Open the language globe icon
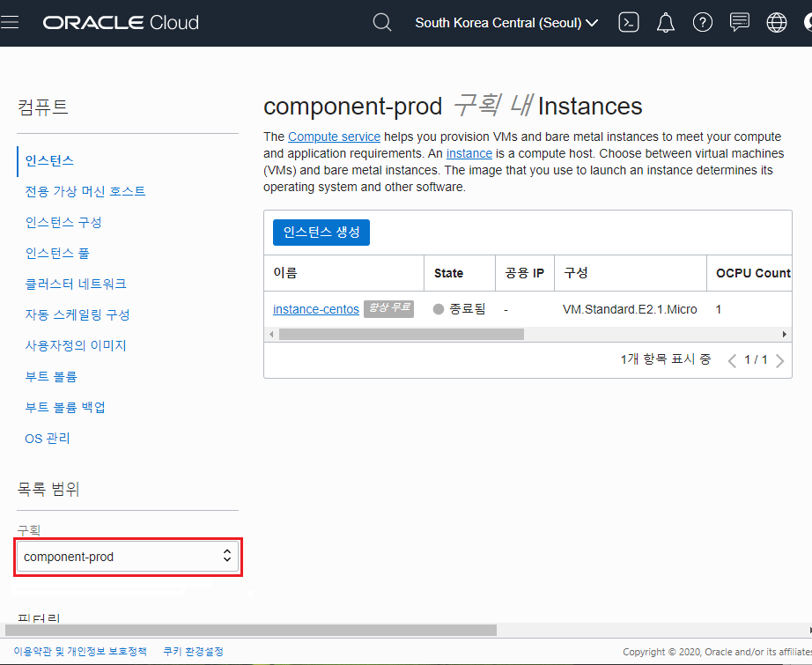Viewport: 812px width, 665px height. coord(776,22)
